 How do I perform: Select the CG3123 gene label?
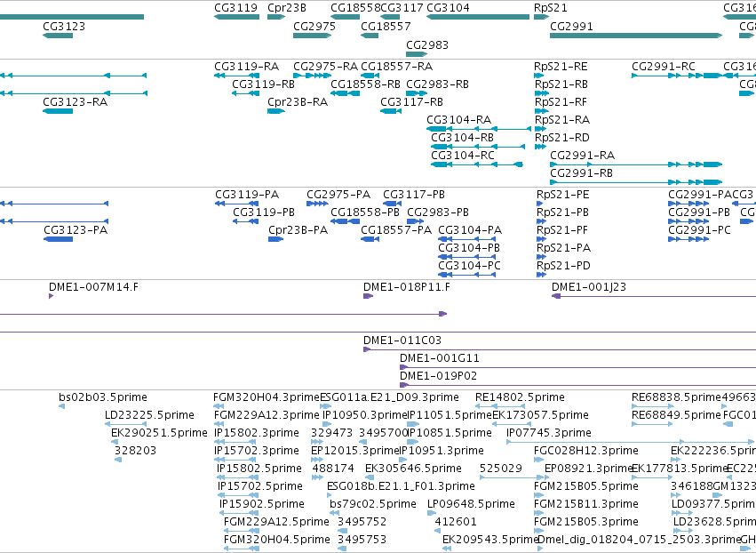[64, 26]
